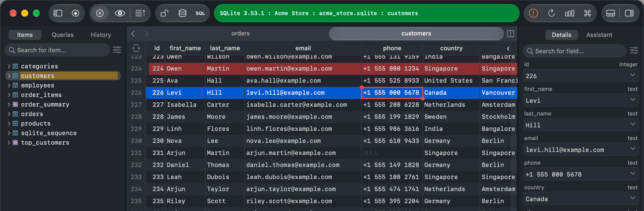Click the NULL phone cell for Arjun Martin

click(392, 153)
